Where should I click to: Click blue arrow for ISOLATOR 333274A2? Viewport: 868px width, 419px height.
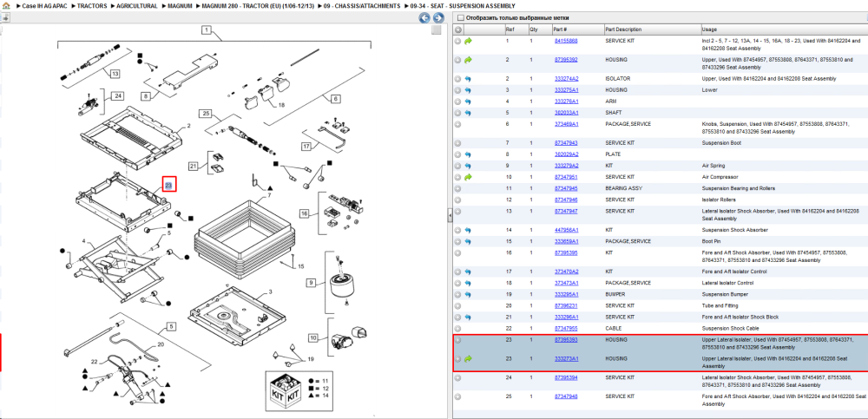click(x=469, y=79)
